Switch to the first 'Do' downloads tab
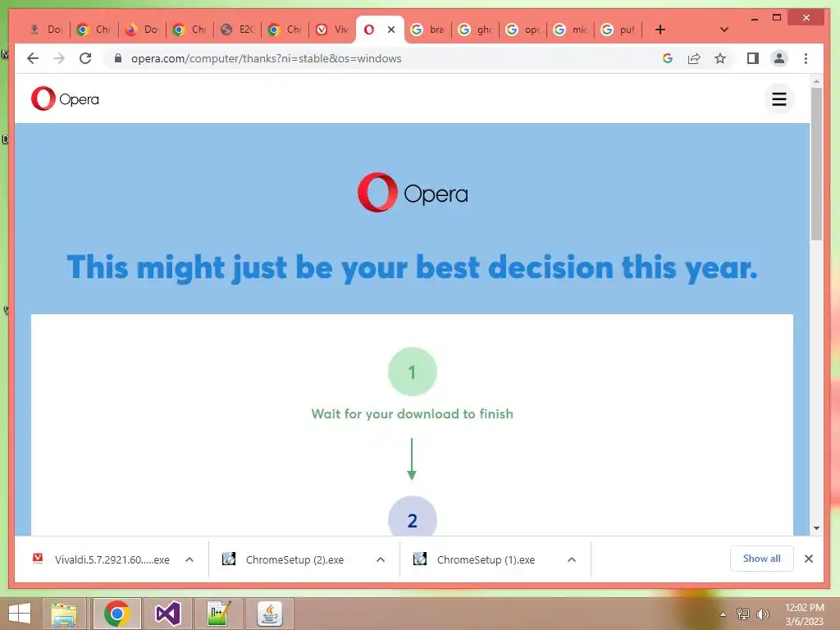840x630 pixels. point(46,30)
